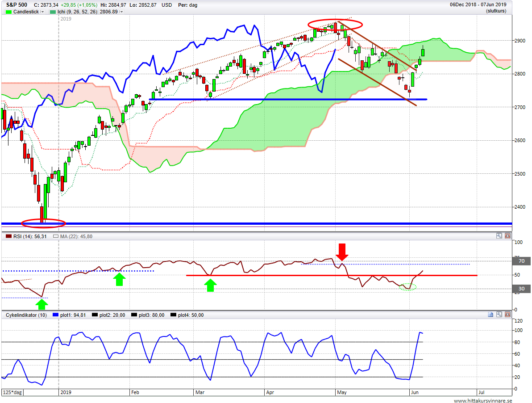Click the Hi: 2884,97 value
532x403 pixels.
(113, 5)
